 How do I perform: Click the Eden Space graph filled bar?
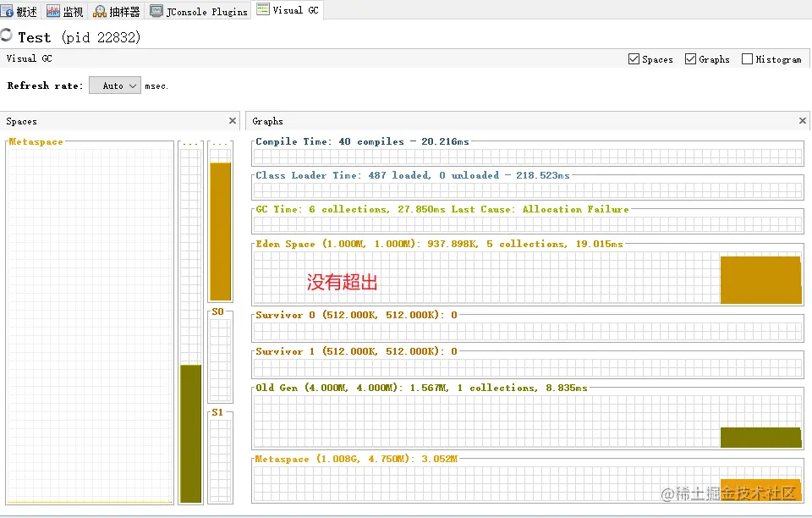[x=760, y=279]
